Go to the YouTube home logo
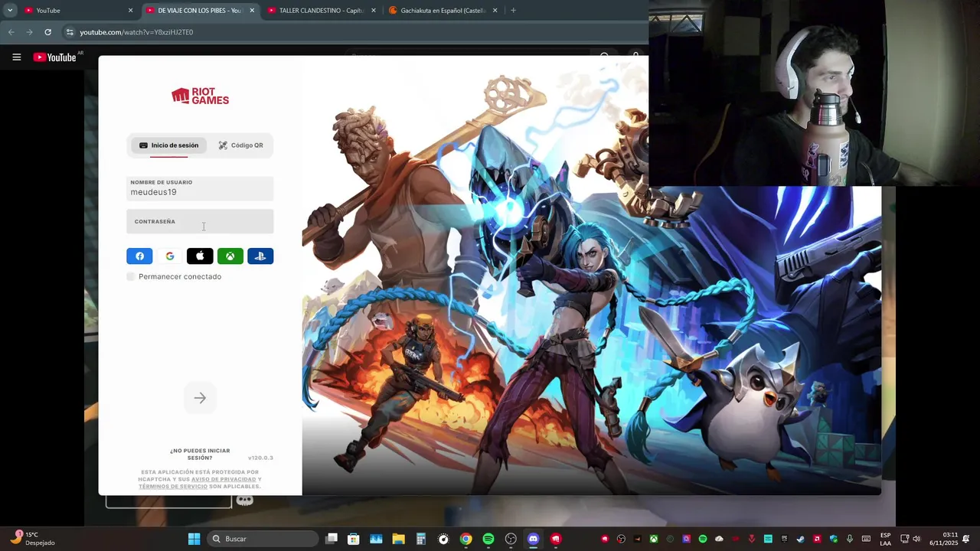 coord(54,57)
